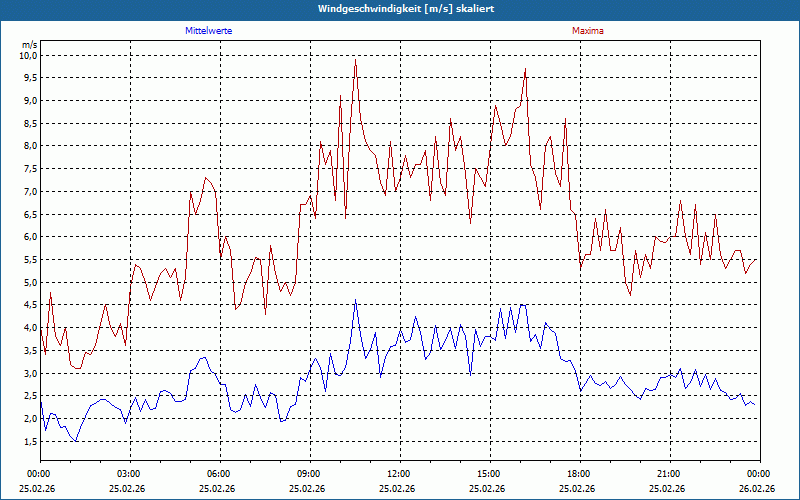Click the blue Mittelwerte legend label
Image resolution: width=800 pixels, height=500 pixels.
point(208,31)
